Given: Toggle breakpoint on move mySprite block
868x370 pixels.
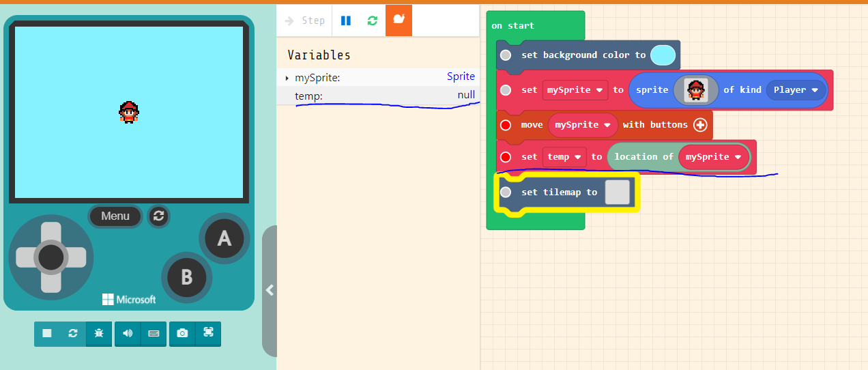Looking at the screenshot, I should [505, 125].
